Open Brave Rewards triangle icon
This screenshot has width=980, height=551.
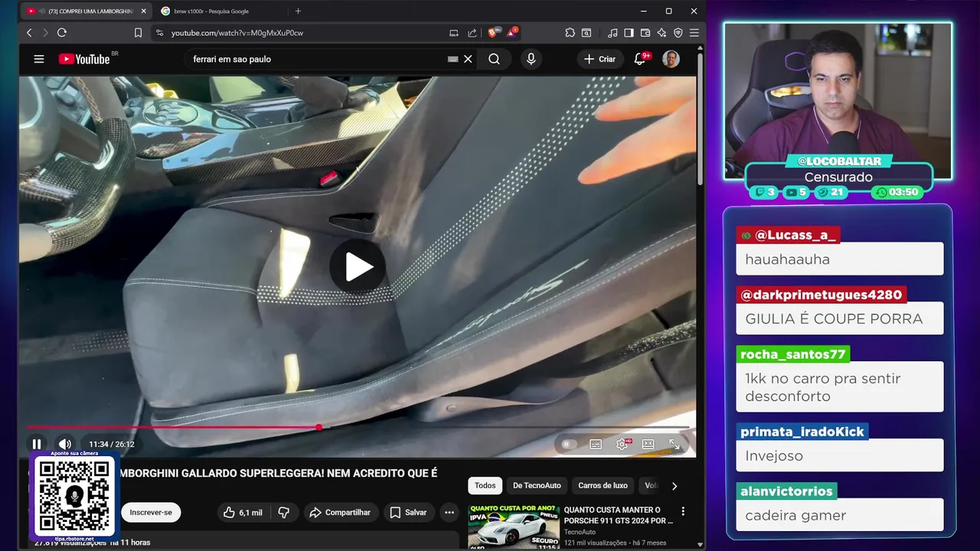point(511,33)
